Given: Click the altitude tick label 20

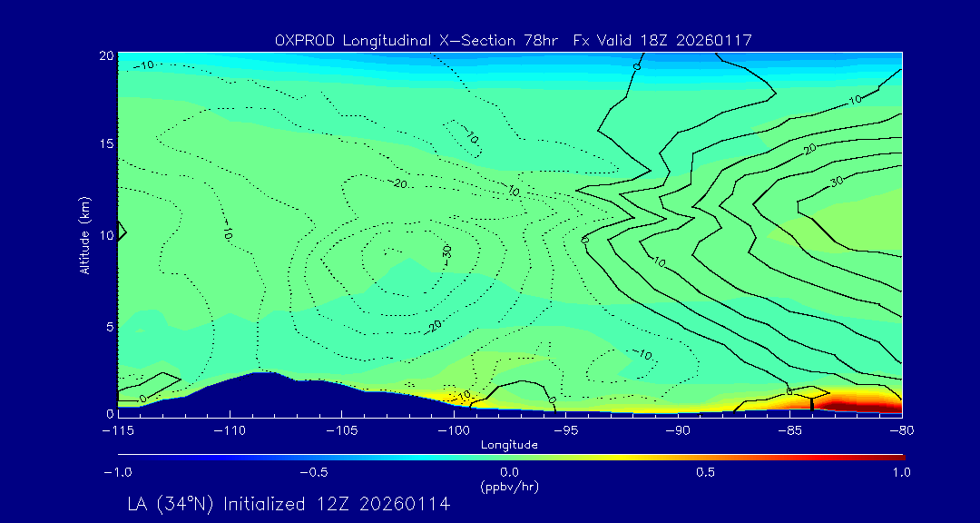Looking at the screenshot, I should (105, 55).
